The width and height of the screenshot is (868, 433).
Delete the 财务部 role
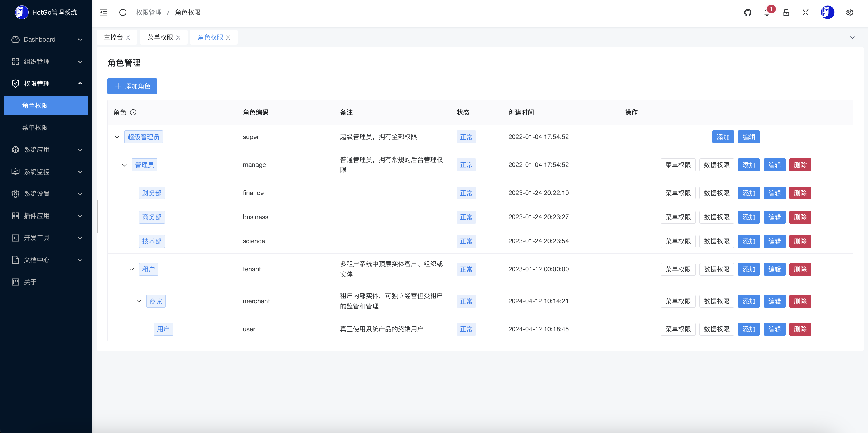click(800, 193)
